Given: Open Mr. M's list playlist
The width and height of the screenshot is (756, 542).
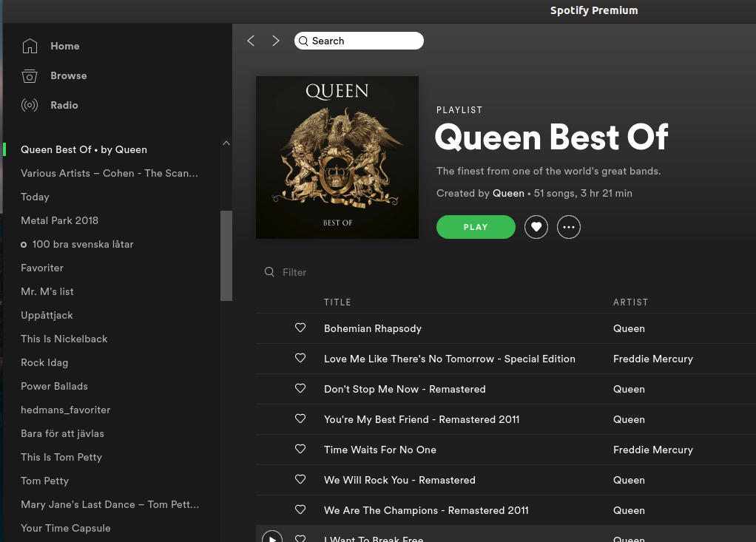Looking at the screenshot, I should 47,291.
